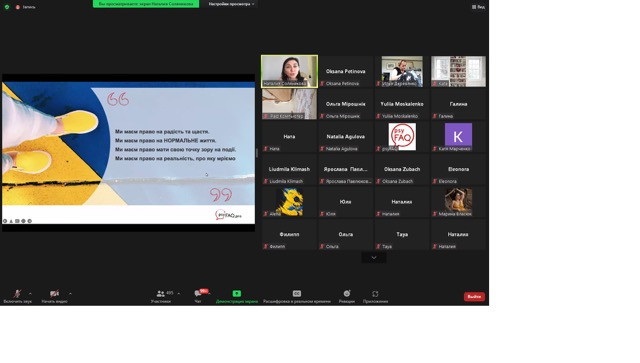This screenshot has height=363, width=640.
Task: Open the Чат chat panel
Action: pyautogui.click(x=198, y=294)
